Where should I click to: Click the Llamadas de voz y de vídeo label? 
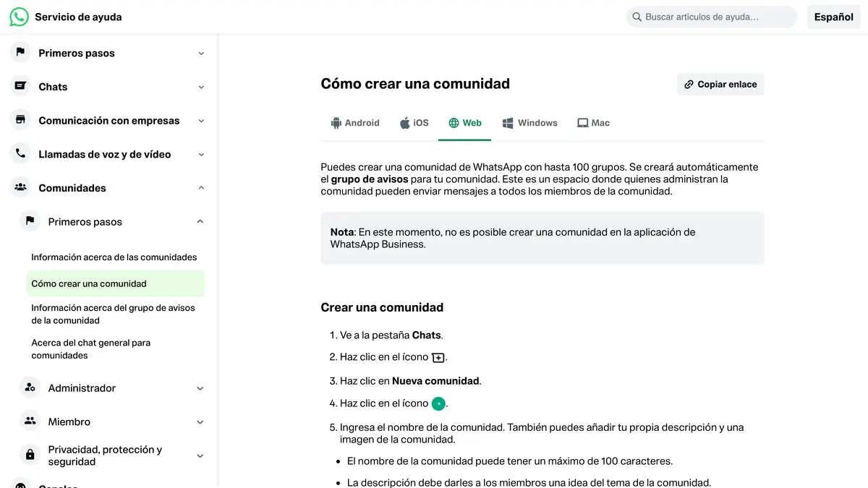pyautogui.click(x=105, y=154)
